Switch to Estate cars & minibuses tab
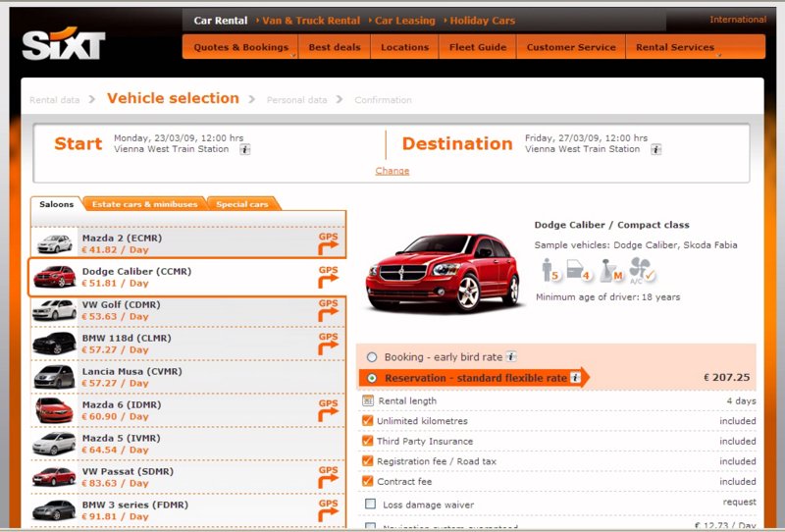This screenshot has height=532, width=785. click(x=144, y=204)
